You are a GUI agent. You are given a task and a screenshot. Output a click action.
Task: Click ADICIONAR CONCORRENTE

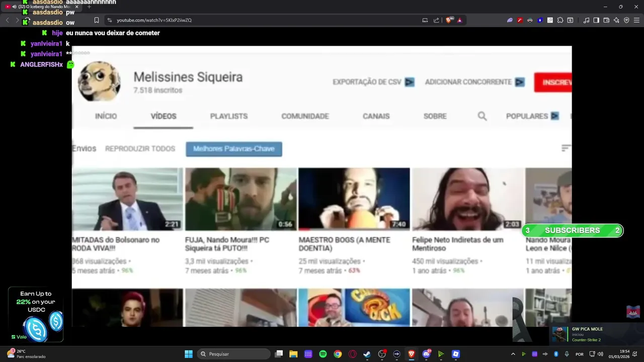pyautogui.click(x=474, y=82)
